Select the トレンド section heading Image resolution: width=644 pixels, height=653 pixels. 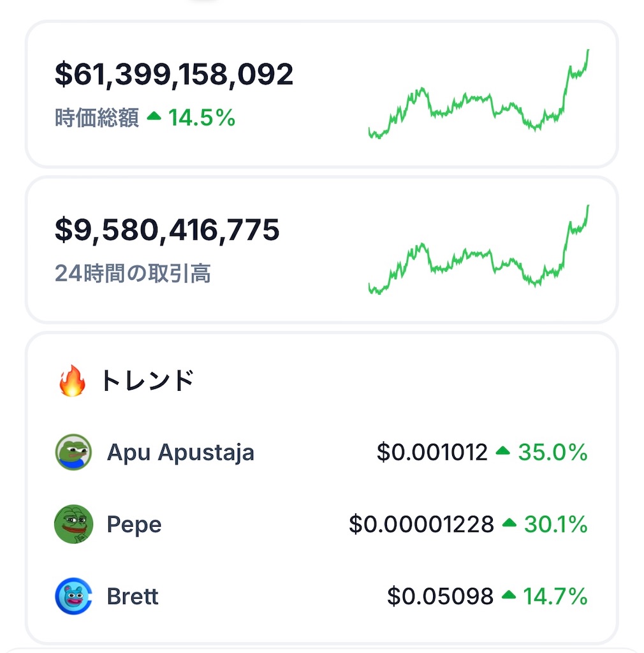click(x=147, y=380)
